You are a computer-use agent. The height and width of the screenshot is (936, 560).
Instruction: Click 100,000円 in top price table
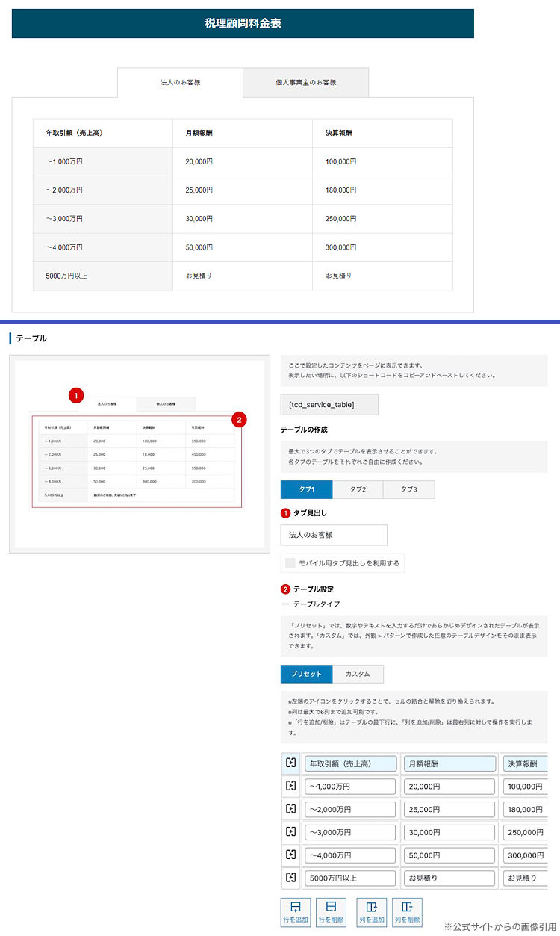tap(340, 161)
